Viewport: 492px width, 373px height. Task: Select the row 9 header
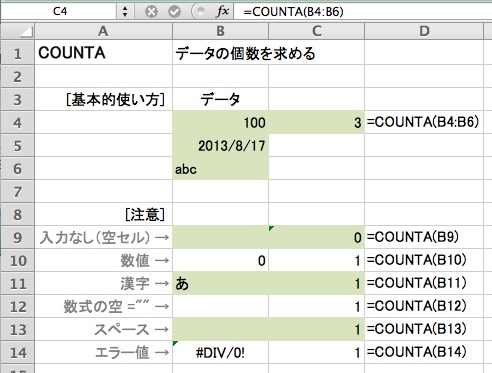18,237
